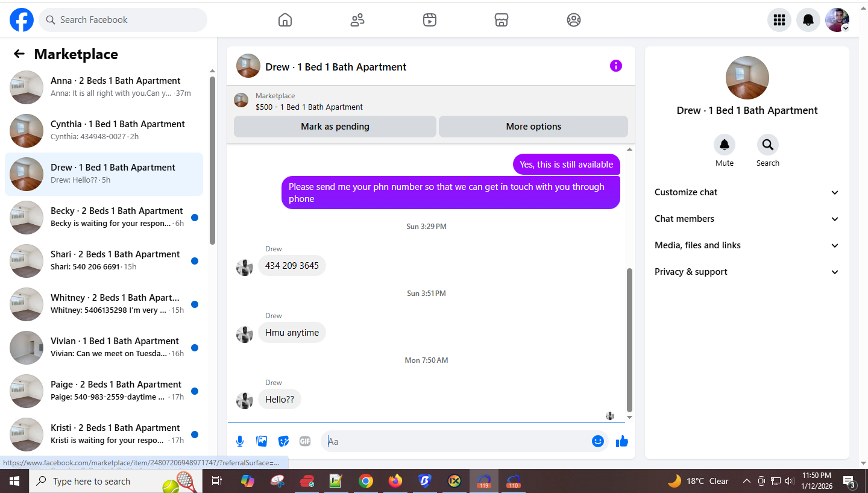This screenshot has width=868, height=493.
Task: Open conversation information purple icon
Action: pos(615,66)
